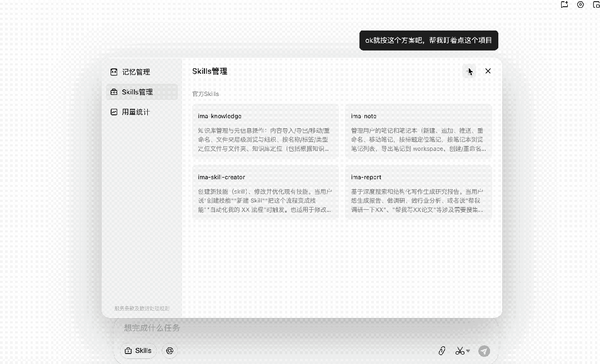Collapse the Skills管理 dialog with minimize arrow

pyautogui.click(x=469, y=71)
